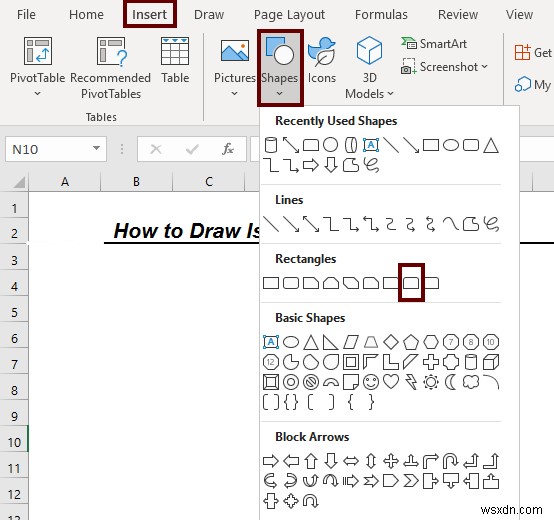Open My Add-ins
The width and height of the screenshot is (554, 520).
pyautogui.click(x=533, y=85)
